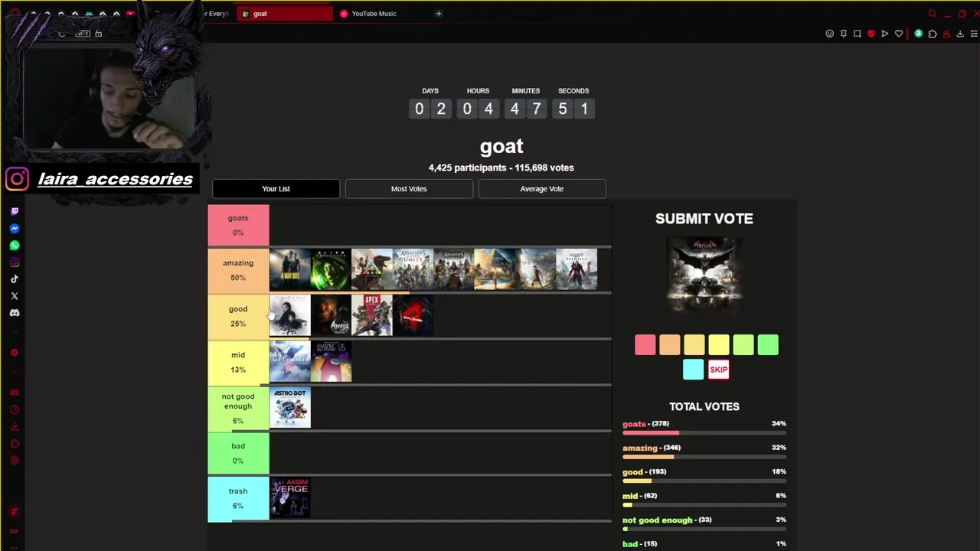Select the Back 4 Blood cover
This screenshot has height=551, width=980.
click(x=413, y=315)
